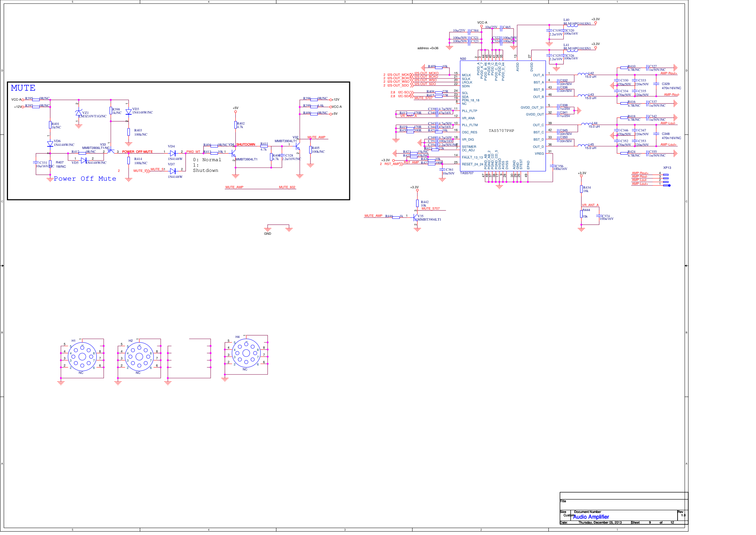
Task: Click the V33 MMBT3906LT1 transistor label
Action: tap(96, 146)
